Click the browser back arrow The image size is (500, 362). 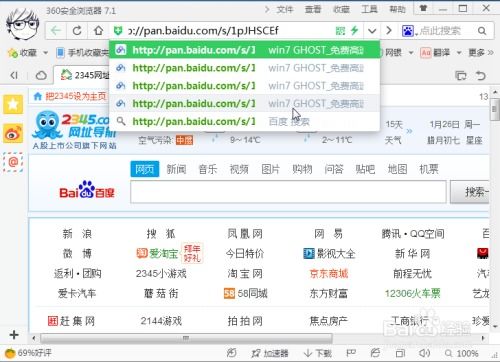(x=56, y=31)
